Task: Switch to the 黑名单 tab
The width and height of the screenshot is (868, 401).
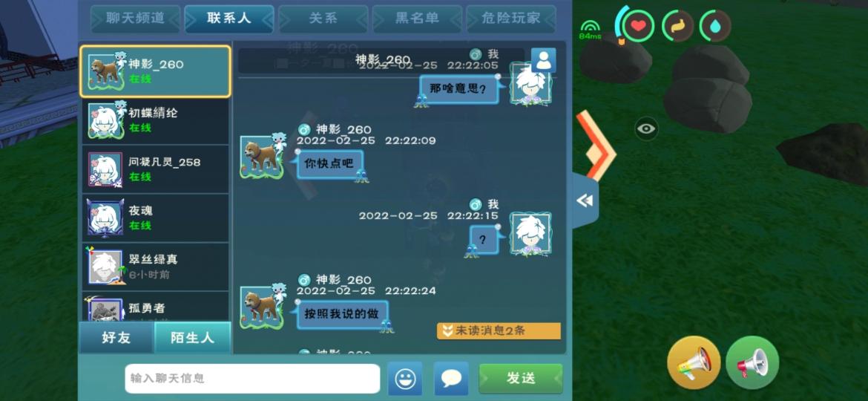Action: click(x=418, y=19)
